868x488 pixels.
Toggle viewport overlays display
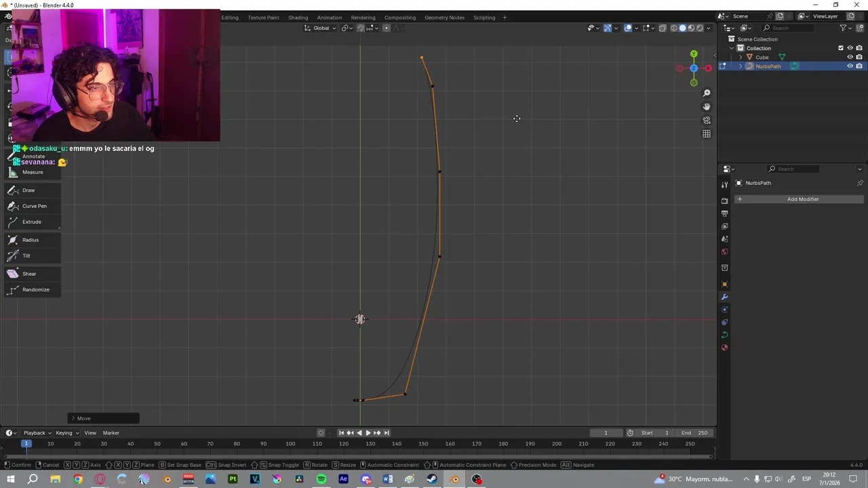tap(628, 28)
